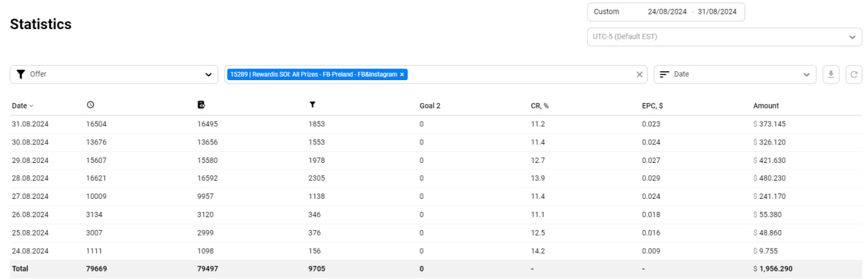The image size is (868, 279).
Task: Click the Amount column header
Action: pyautogui.click(x=766, y=106)
